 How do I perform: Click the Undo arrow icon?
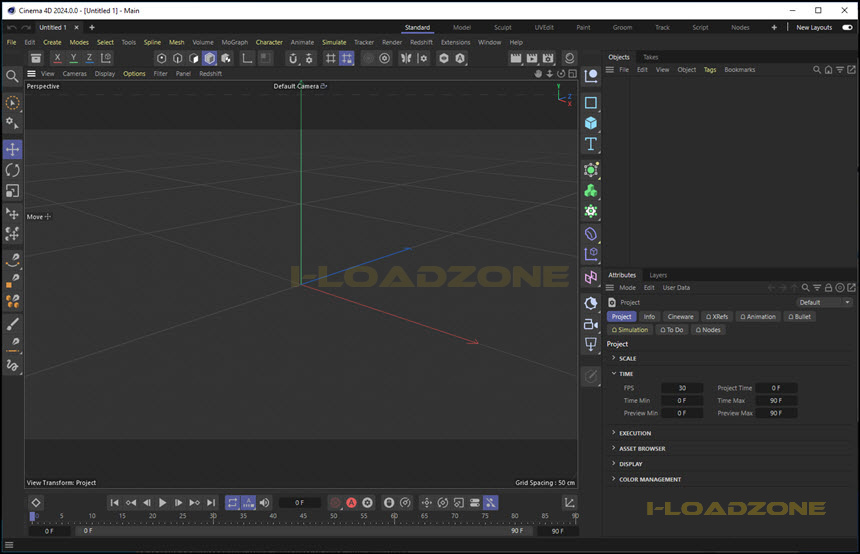12,27
